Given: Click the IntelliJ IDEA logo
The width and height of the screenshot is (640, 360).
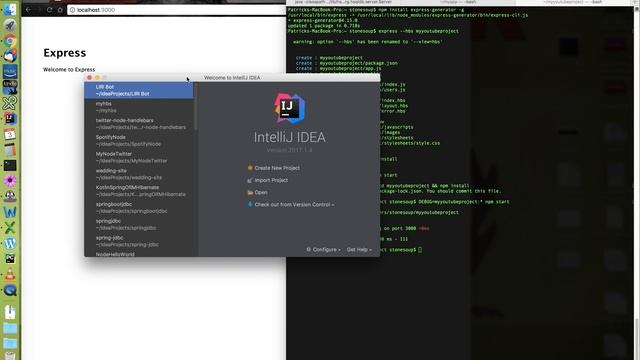Looking at the screenshot, I should click(x=289, y=108).
